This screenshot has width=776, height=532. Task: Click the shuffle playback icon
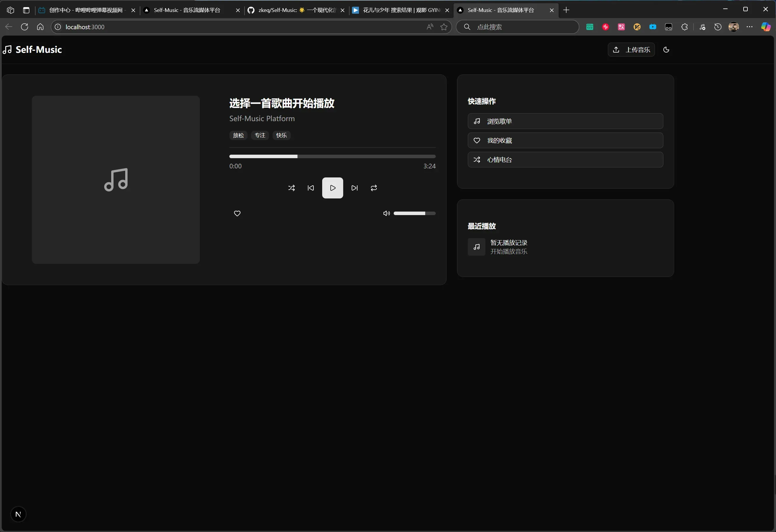291,188
